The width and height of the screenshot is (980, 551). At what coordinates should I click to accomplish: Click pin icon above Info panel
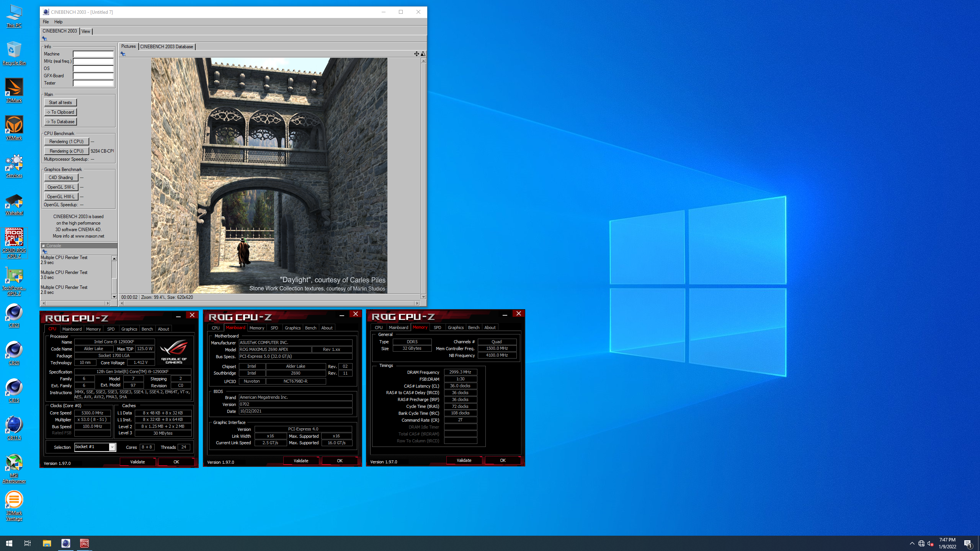pyautogui.click(x=44, y=38)
